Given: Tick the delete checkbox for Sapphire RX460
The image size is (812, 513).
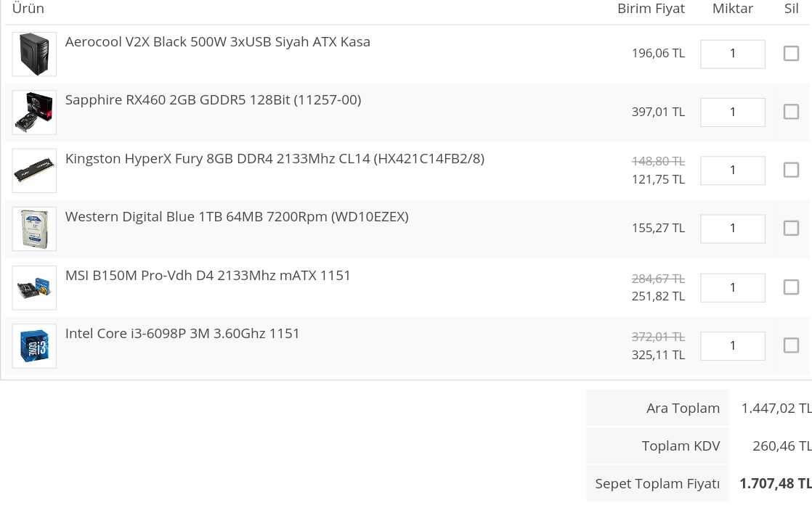Looking at the screenshot, I should (x=791, y=112).
